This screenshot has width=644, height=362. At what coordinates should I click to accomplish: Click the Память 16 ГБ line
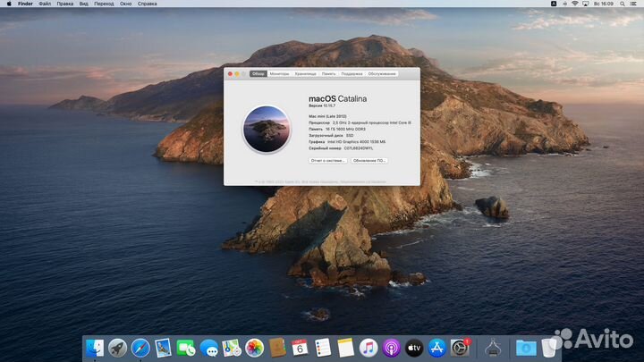coord(337,130)
